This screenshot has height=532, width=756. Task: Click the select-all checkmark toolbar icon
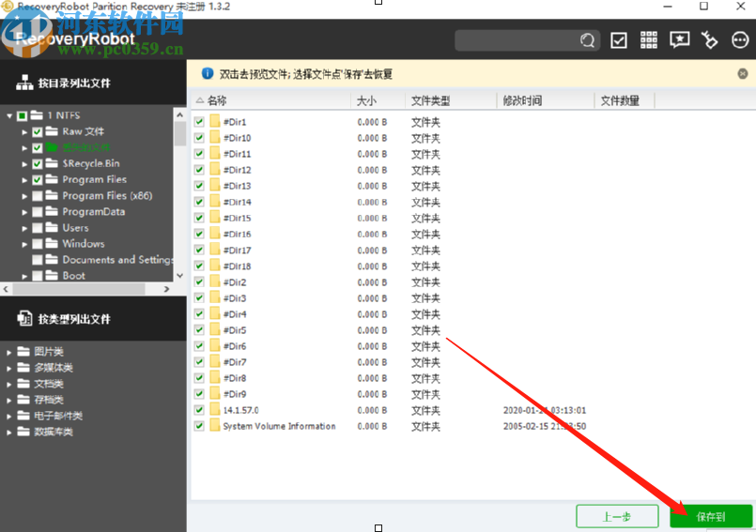click(619, 40)
